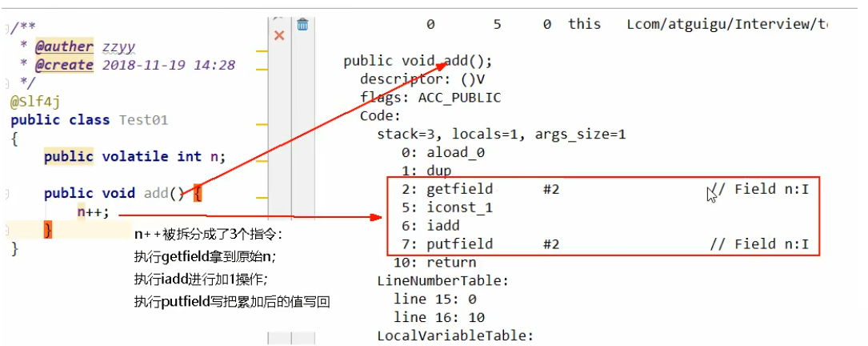Image resolution: width=868 pixels, height=346 pixels.
Task: Click the topmost yellow warning stripe marker
Action: pyautogui.click(x=261, y=50)
